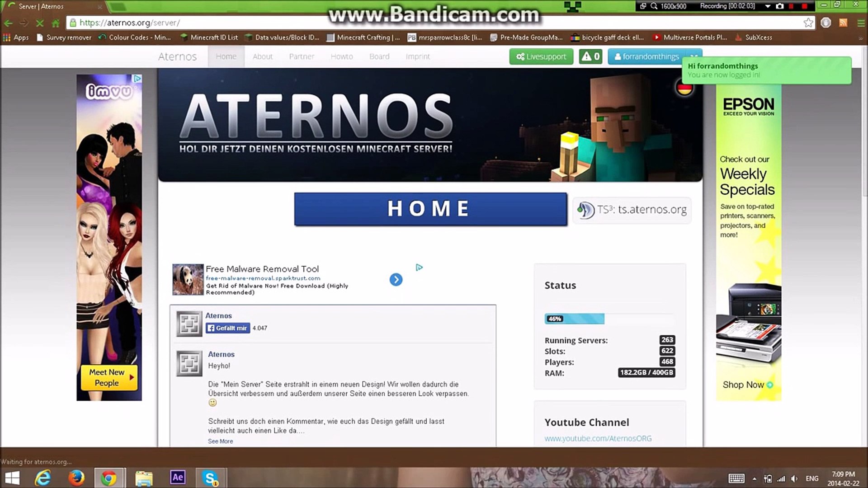Click the 46% status progress bar
Image resolution: width=868 pixels, height=488 pixels.
pos(574,319)
